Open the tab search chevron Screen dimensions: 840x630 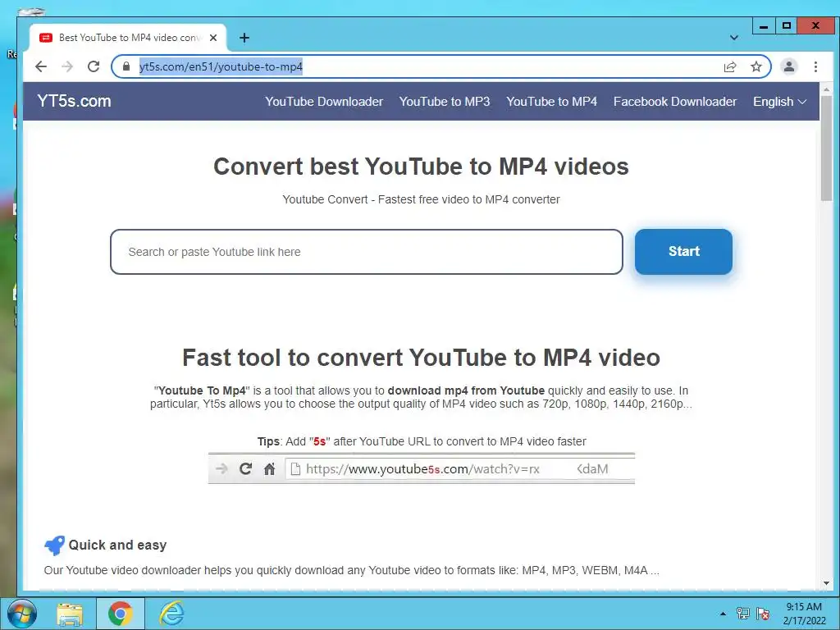click(734, 38)
